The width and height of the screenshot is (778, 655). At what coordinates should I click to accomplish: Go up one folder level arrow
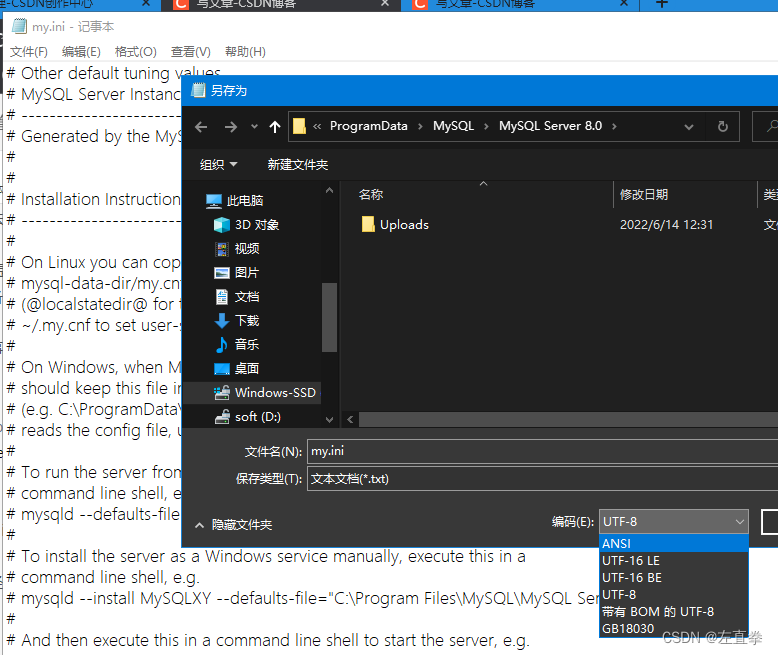(275, 127)
